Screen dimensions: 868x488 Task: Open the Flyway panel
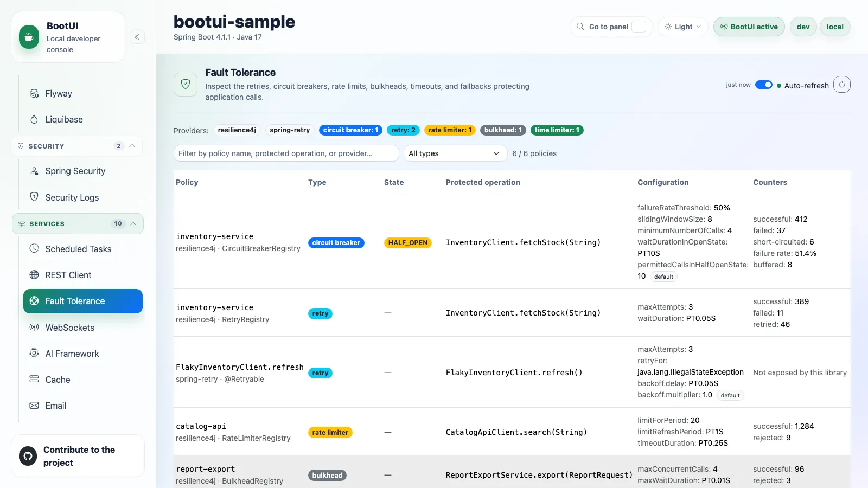pos(83,93)
